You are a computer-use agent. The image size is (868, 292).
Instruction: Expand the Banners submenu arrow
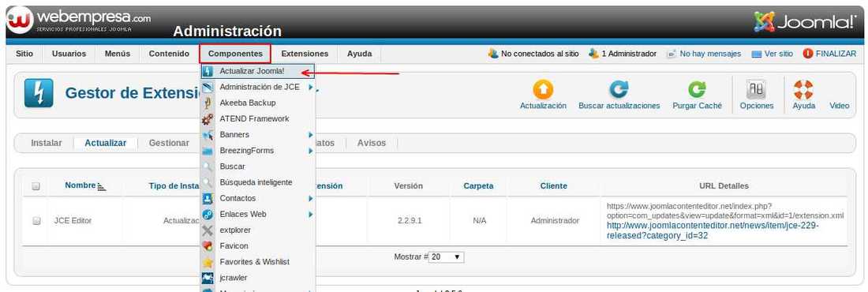tap(311, 135)
